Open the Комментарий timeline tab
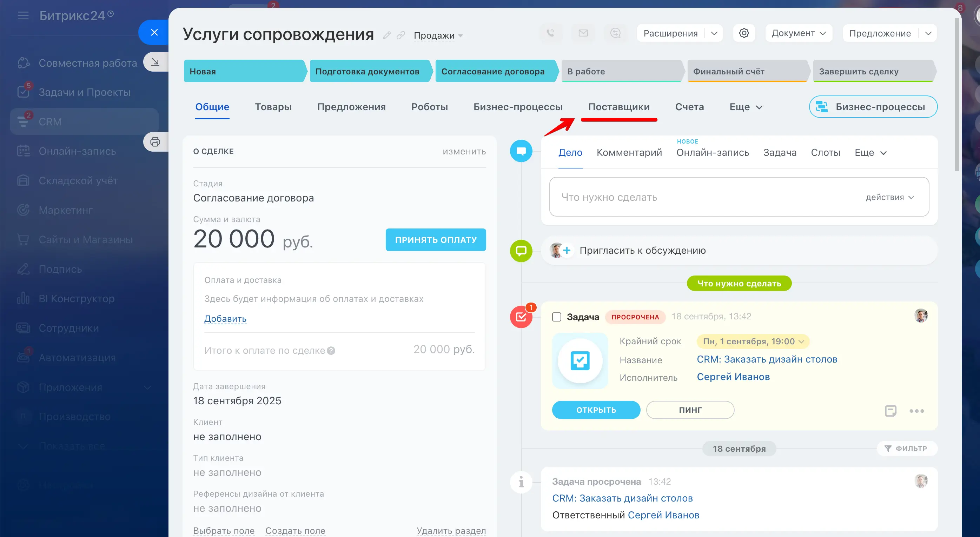Screen dimensions: 980x537 [629, 153]
